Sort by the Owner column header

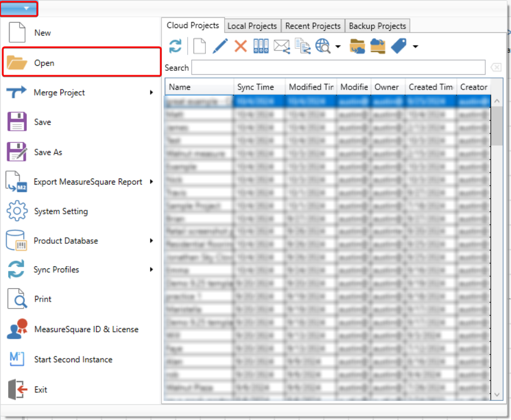[x=388, y=87]
